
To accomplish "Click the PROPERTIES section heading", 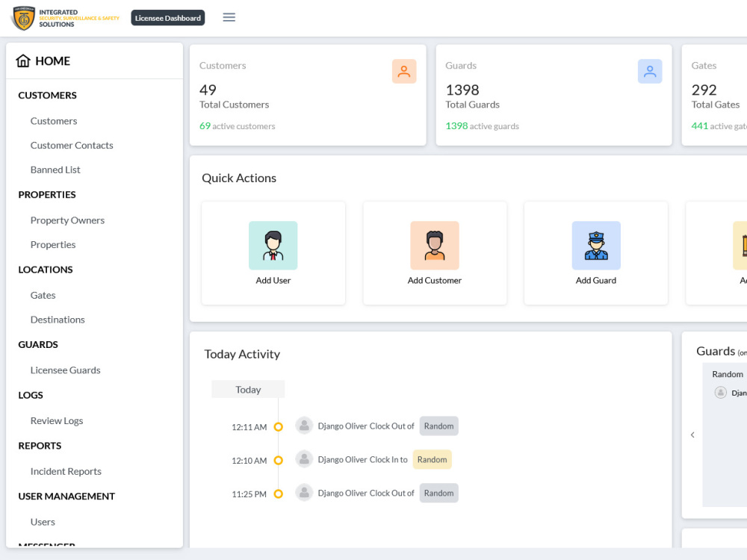I will (46, 195).
